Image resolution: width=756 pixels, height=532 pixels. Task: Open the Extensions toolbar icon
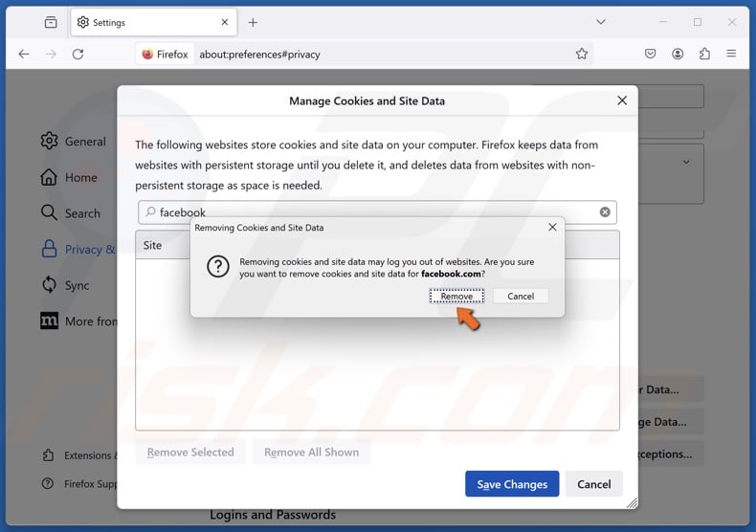pos(704,54)
